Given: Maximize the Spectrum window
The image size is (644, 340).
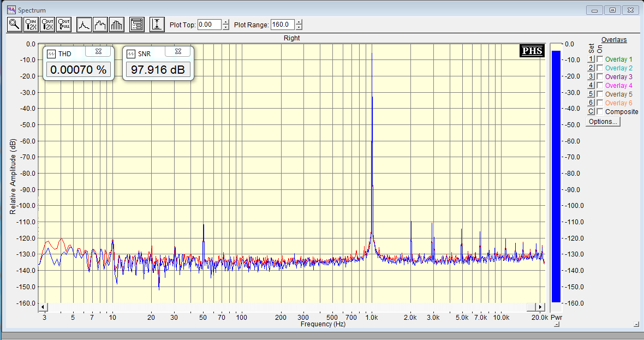Looking at the screenshot, I should (612, 10).
